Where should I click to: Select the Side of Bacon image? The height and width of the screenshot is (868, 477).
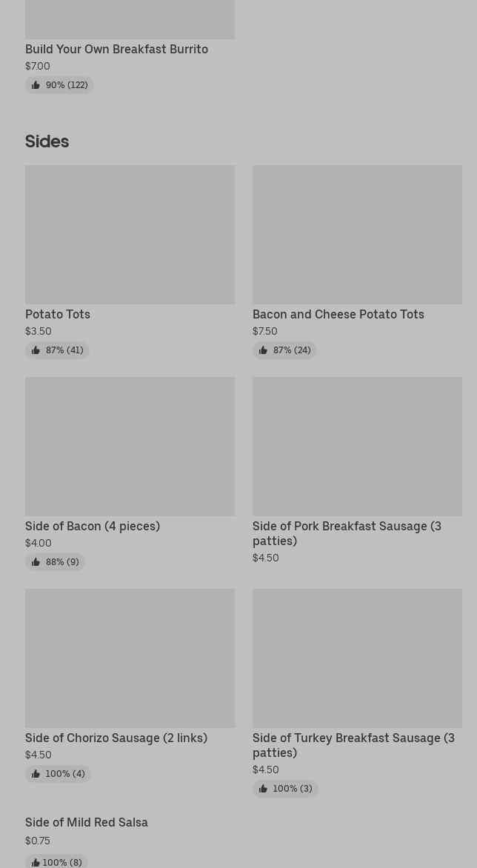pos(130,446)
